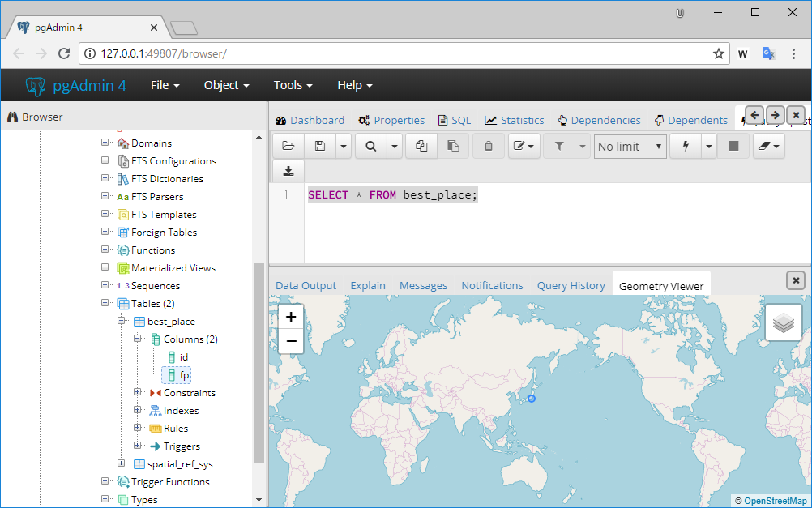Image resolution: width=812 pixels, height=508 pixels.
Task: Toggle the filter on the query results
Action: (558, 146)
